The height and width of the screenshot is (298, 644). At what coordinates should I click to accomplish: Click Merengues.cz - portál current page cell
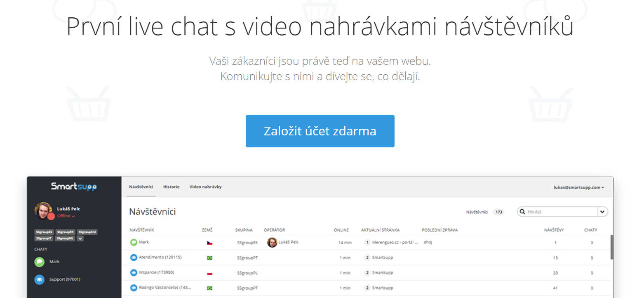pos(395,242)
